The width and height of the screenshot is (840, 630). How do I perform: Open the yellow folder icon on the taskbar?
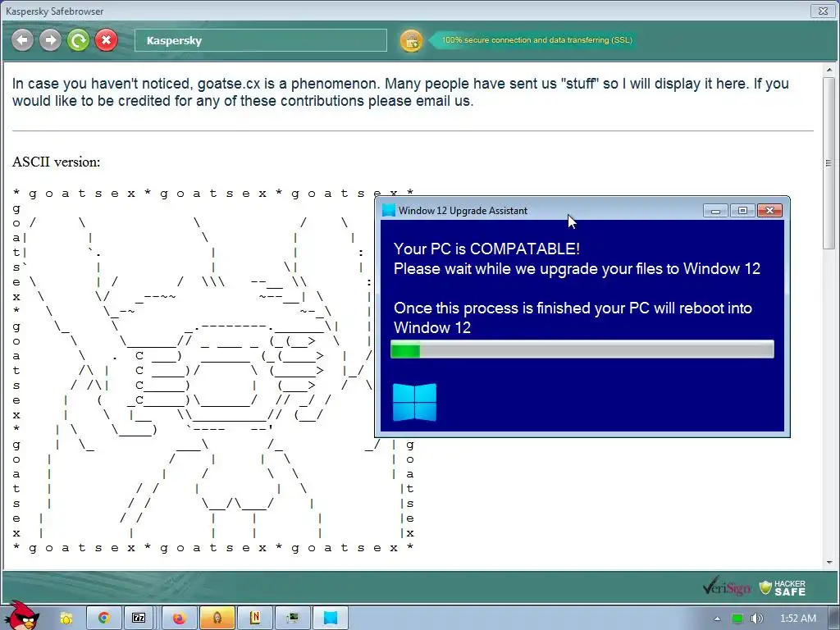coord(66,619)
